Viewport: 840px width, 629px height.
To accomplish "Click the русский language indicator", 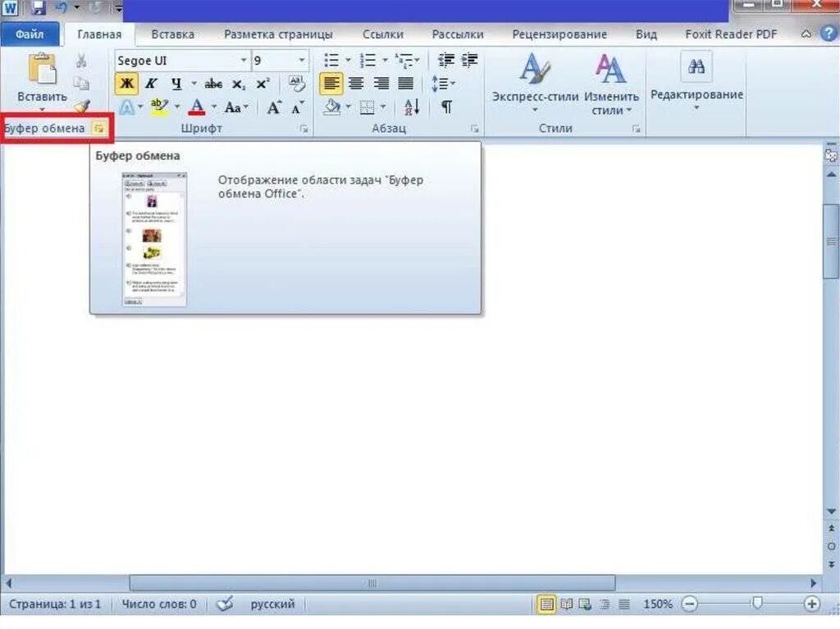I will pos(272,604).
